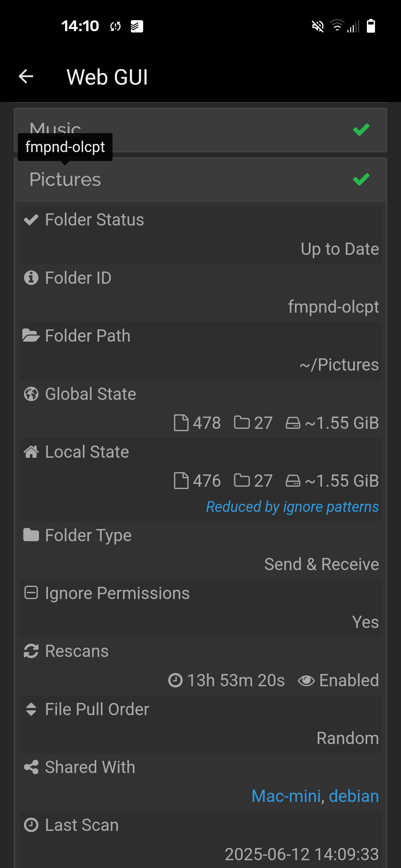The image size is (401, 868).
Task: Click the Folder Status checkmark icon
Action: click(x=32, y=220)
